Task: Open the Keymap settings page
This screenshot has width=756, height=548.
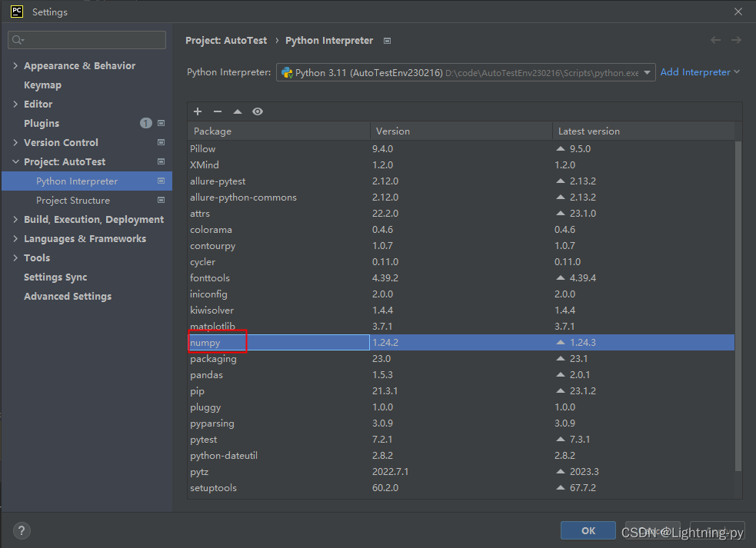Action: 42,85
